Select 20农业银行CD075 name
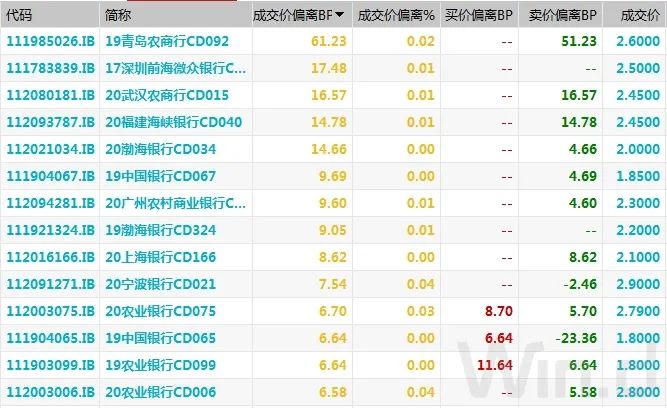 [x=160, y=311]
